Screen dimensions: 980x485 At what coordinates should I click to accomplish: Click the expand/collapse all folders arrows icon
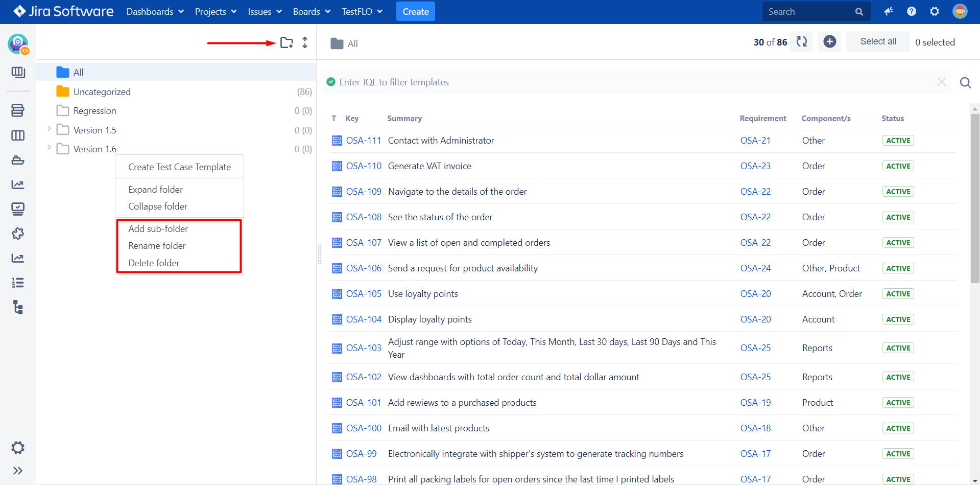coord(305,42)
